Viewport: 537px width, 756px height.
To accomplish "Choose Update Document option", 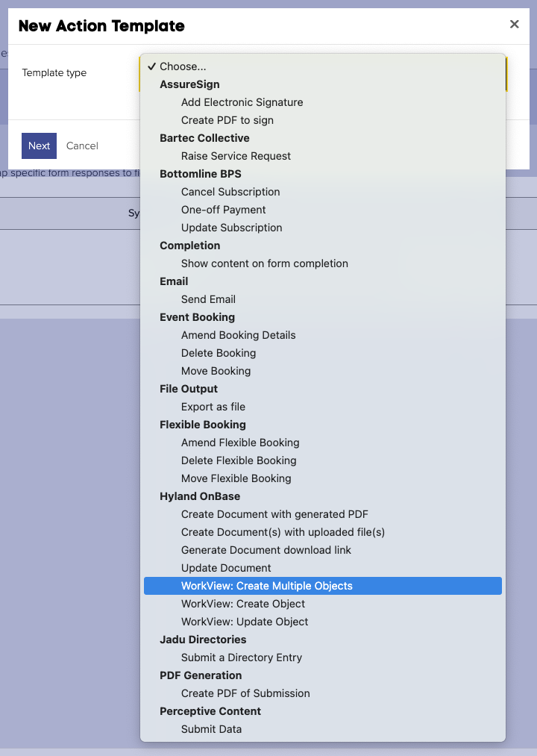I will 323,568.
